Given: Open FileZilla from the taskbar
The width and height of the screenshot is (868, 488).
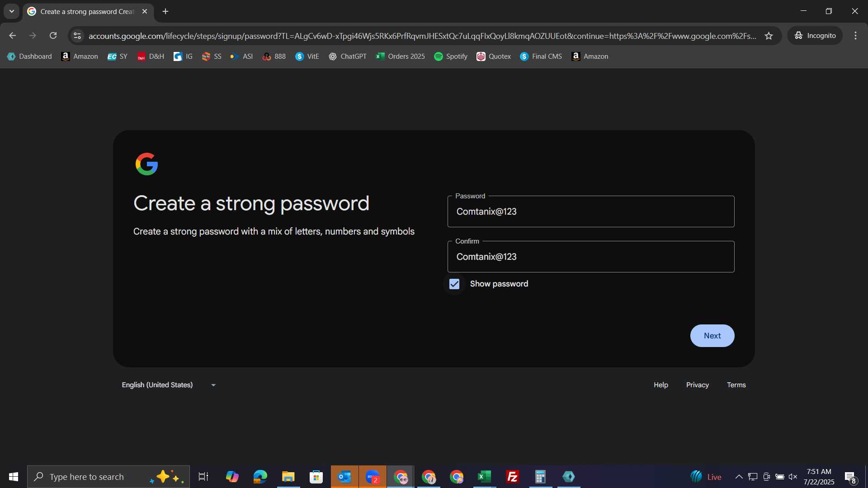Looking at the screenshot, I should click(x=512, y=477).
